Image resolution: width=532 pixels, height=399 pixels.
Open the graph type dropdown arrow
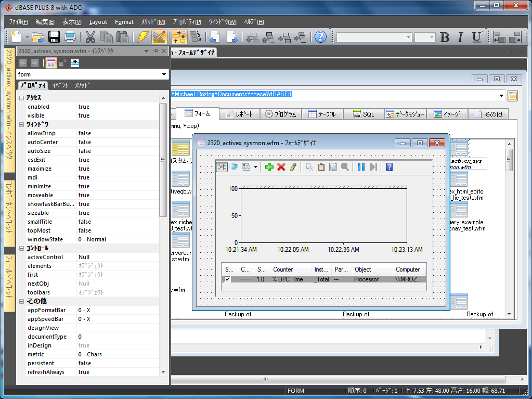pos(255,166)
